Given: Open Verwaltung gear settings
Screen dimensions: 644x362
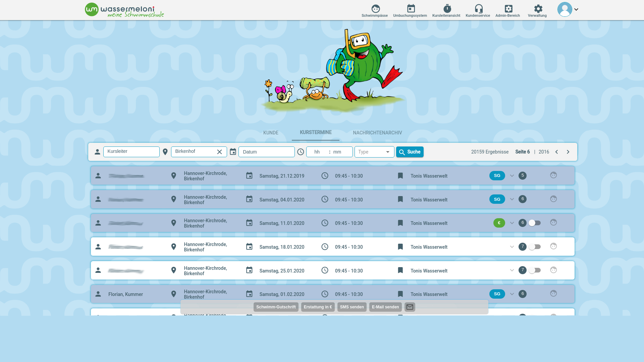Looking at the screenshot, I should tap(538, 8).
